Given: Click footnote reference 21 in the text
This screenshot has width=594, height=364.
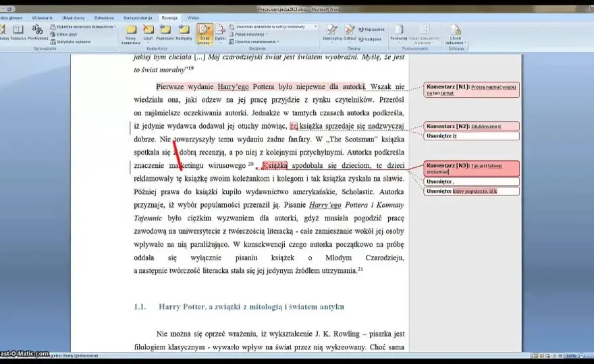Looking at the screenshot, I should point(360,269).
